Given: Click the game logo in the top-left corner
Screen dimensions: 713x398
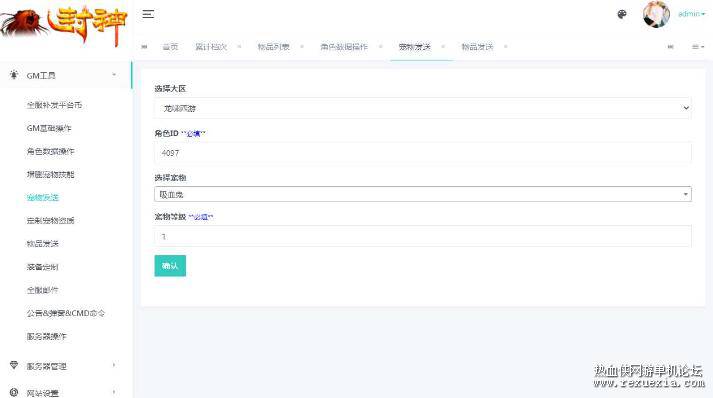Looking at the screenshot, I should point(64,25).
